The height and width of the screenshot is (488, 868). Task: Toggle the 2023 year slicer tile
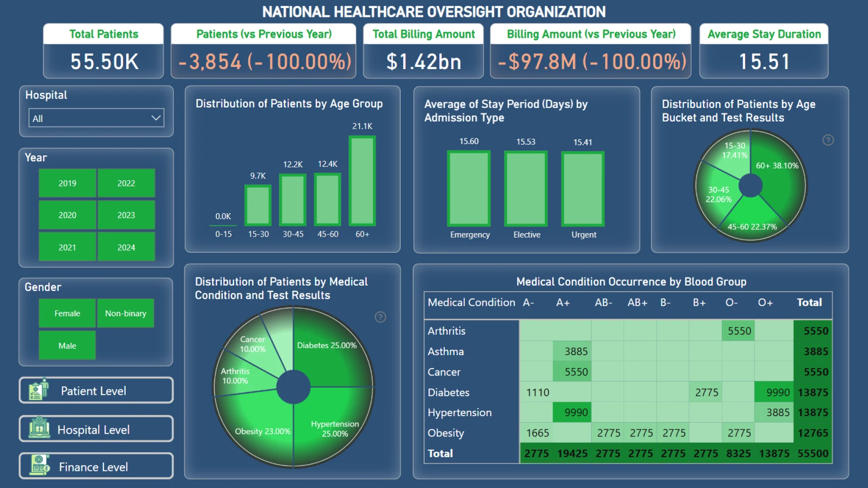pyautogui.click(x=126, y=215)
